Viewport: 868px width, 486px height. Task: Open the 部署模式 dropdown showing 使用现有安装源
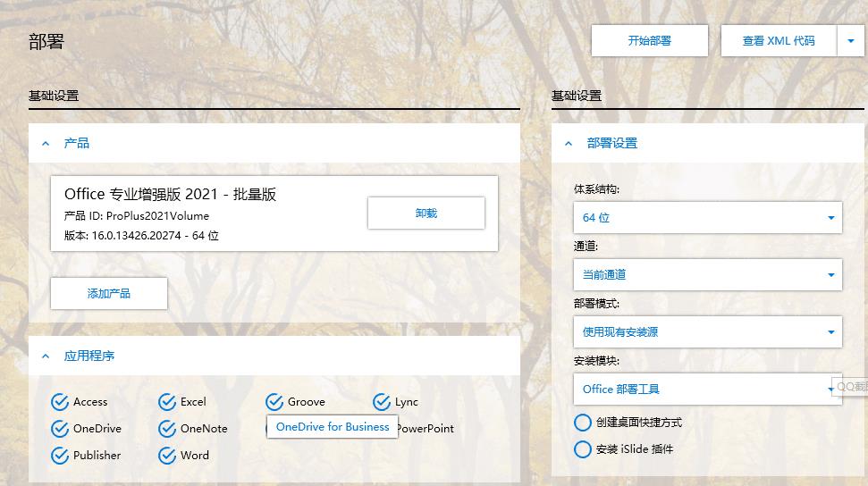click(707, 331)
